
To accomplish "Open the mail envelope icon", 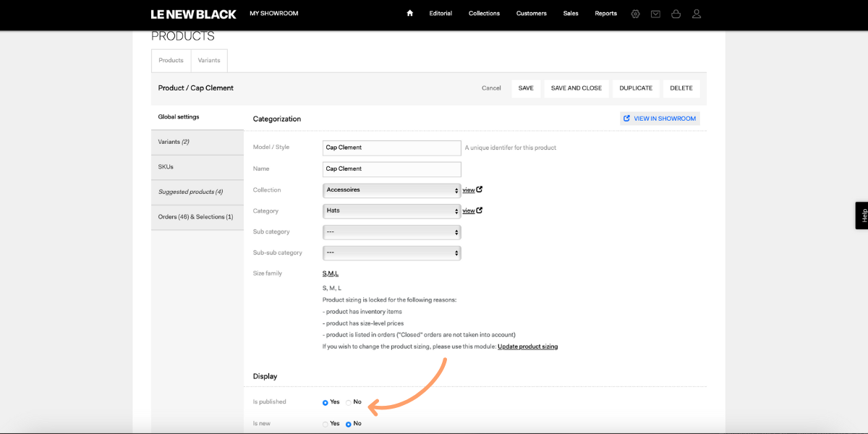I will pos(655,14).
